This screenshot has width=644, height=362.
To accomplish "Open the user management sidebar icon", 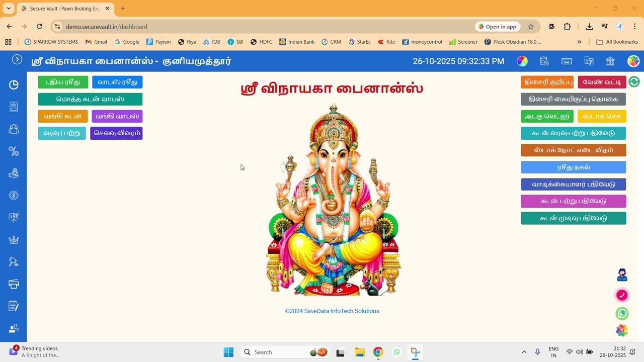I will click(14, 328).
